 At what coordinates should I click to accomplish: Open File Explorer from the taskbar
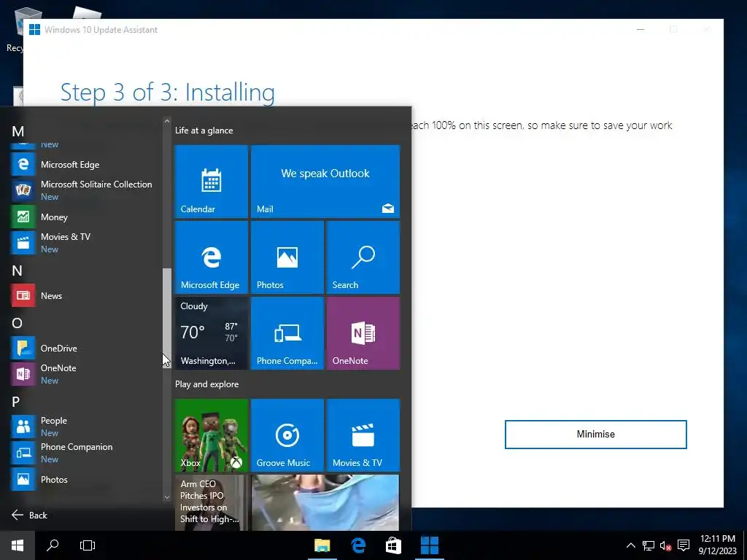point(322,545)
